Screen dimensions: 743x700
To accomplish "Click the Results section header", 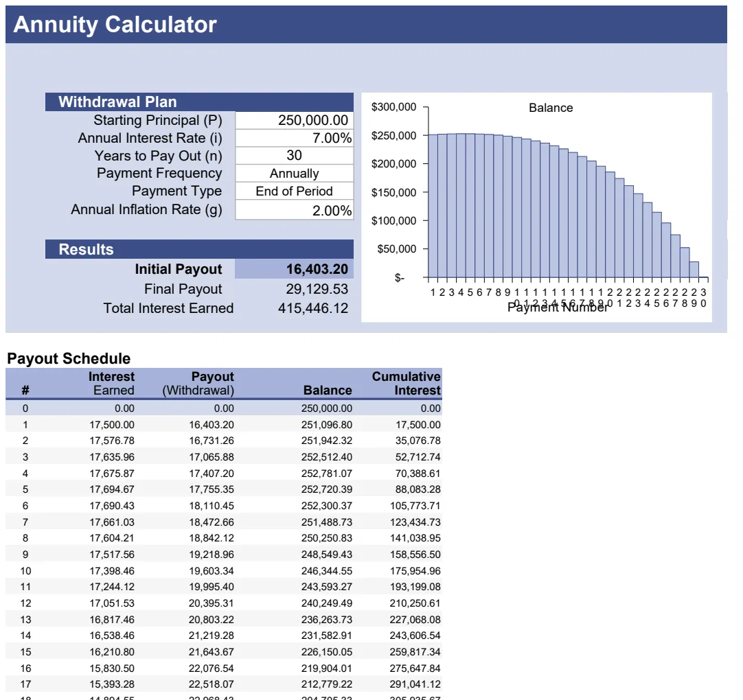I will point(199,249).
